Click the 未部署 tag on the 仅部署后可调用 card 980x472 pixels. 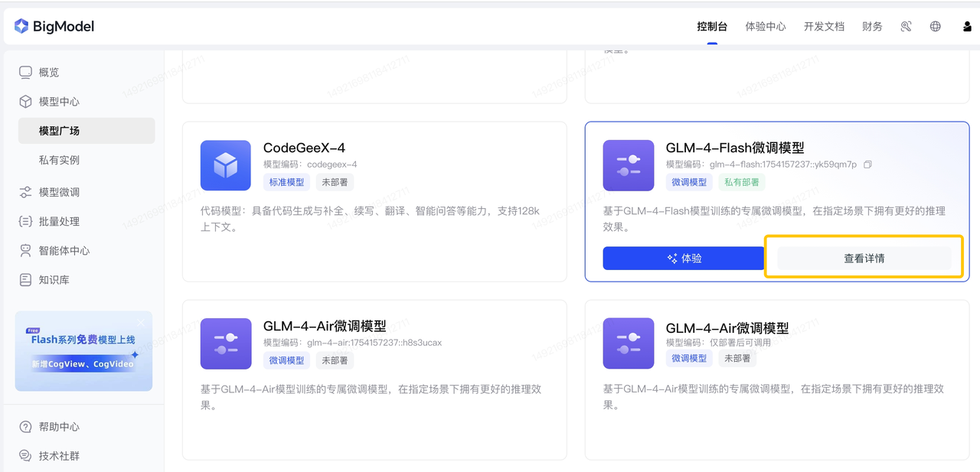(x=737, y=358)
